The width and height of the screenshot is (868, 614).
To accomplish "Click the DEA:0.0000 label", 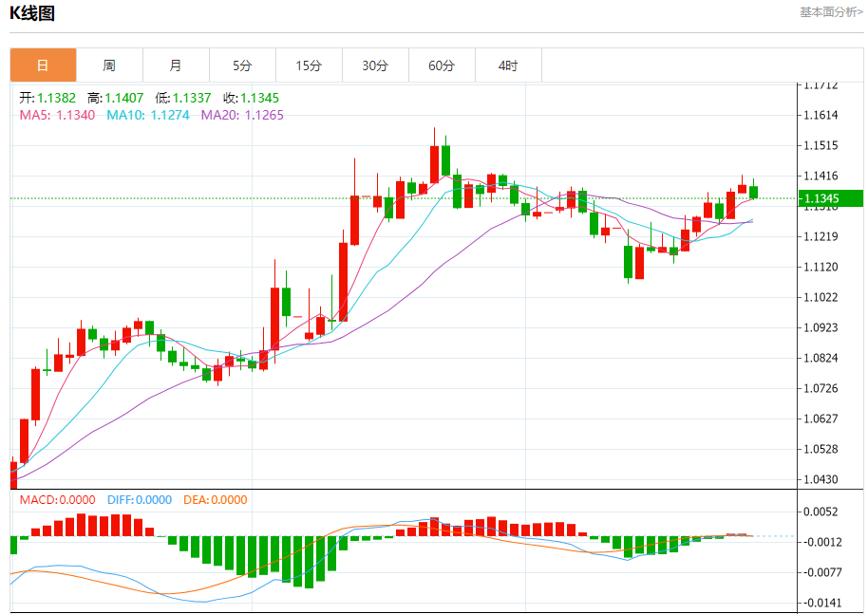I will (216, 500).
